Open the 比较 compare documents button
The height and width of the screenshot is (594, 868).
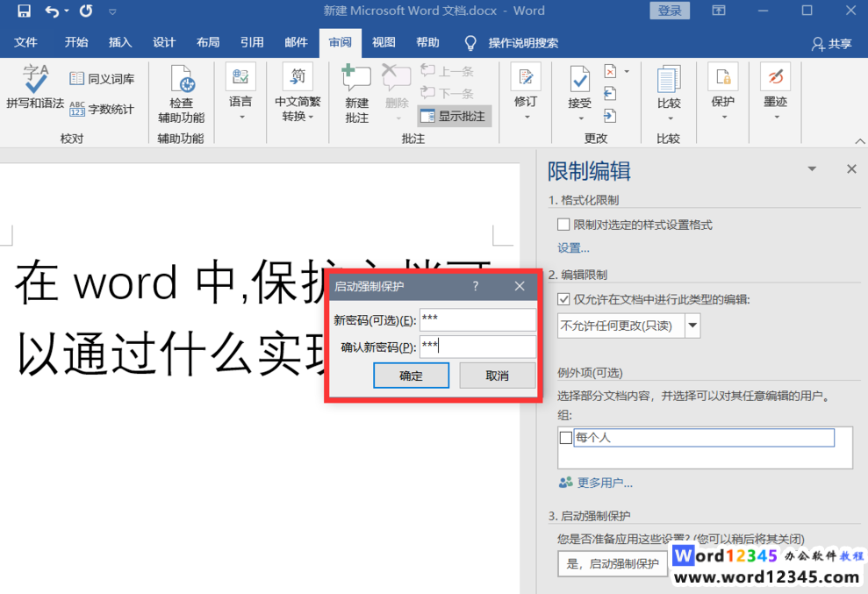click(x=669, y=93)
